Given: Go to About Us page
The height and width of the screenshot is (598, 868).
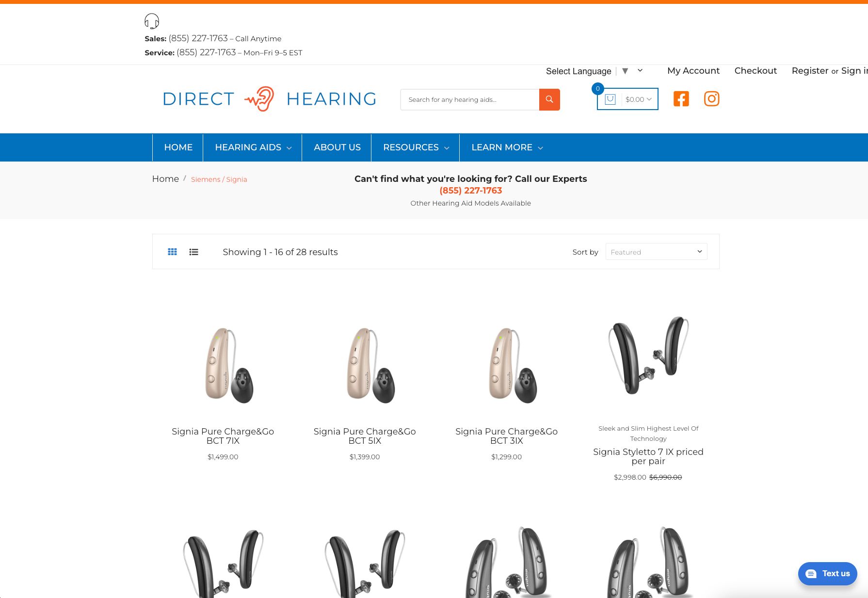Looking at the screenshot, I should [x=337, y=147].
